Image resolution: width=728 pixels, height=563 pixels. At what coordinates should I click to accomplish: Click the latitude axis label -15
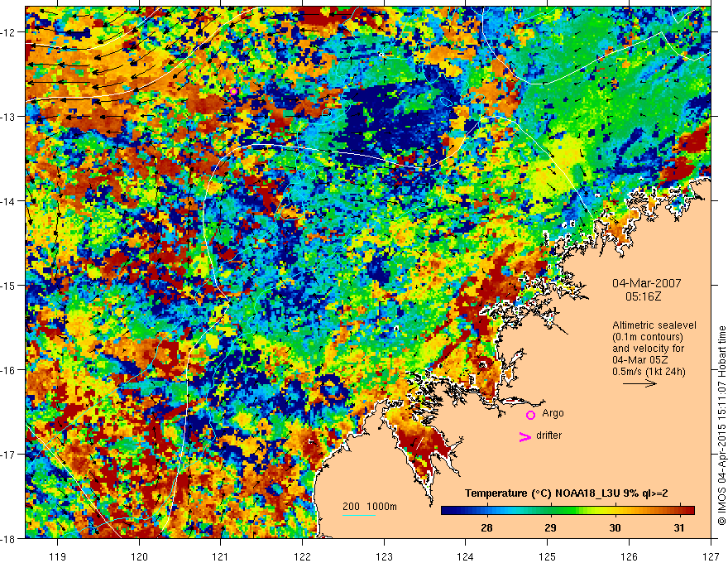(8, 285)
